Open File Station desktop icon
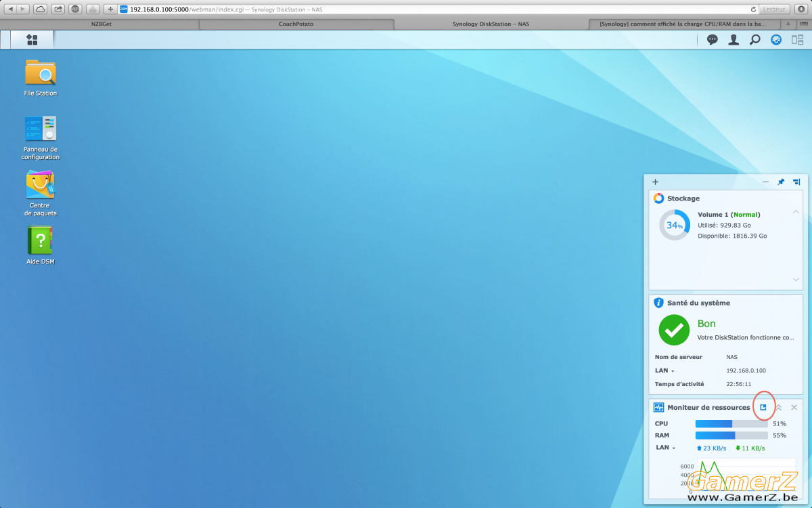812x508 pixels. point(41,78)
